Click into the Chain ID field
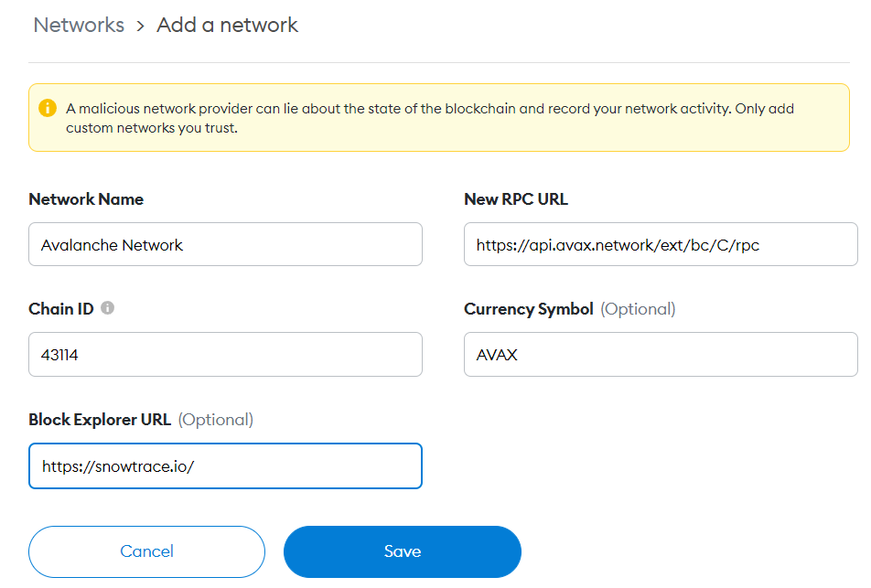Image resolution: width=871 pixels, height=588 pixels. pyautogui.click(x=225, y=354)
